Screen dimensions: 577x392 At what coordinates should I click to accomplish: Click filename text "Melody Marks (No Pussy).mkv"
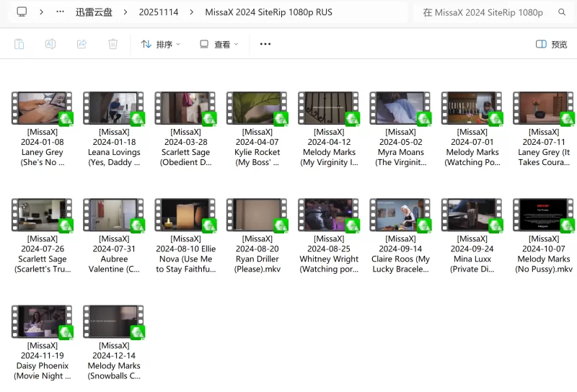(x=544, y=264)
